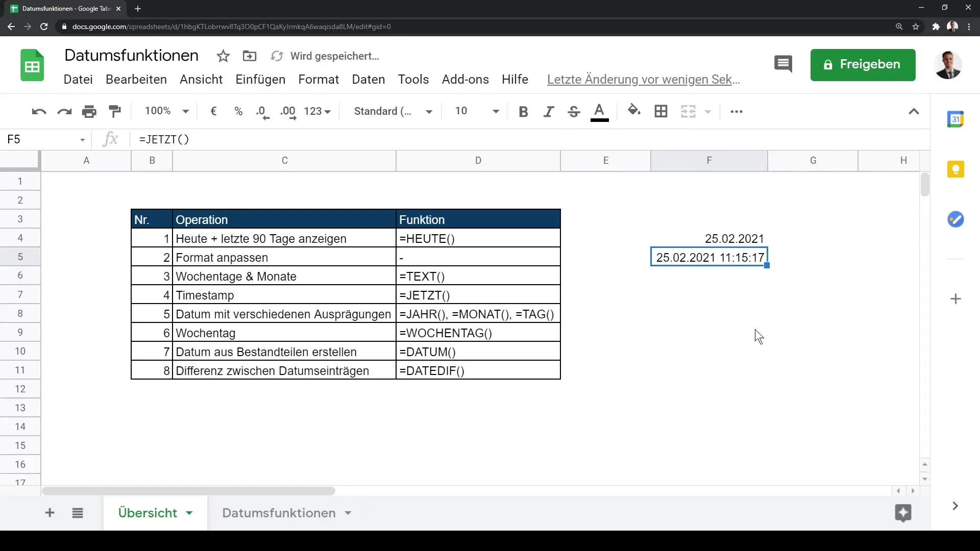Format cell as percent
Screen dimensions: 980x551
pos(238,111)
